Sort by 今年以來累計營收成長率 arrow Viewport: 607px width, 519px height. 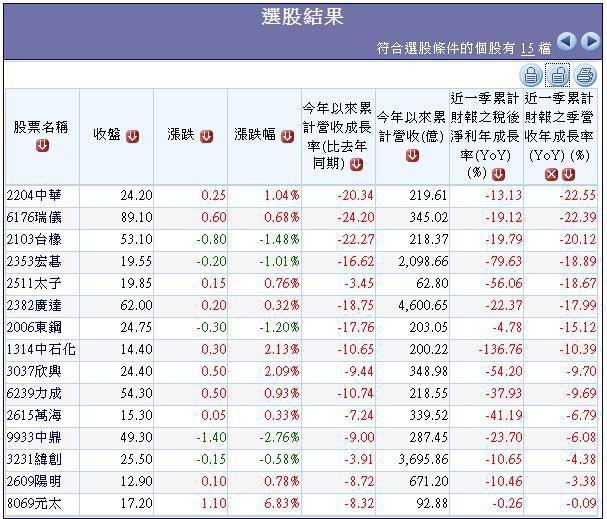(x=356, y=165)
